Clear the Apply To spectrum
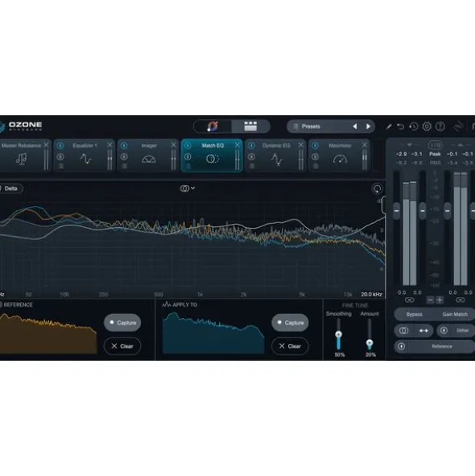Screen dimensions: 475x476 [x=290, y=346]
